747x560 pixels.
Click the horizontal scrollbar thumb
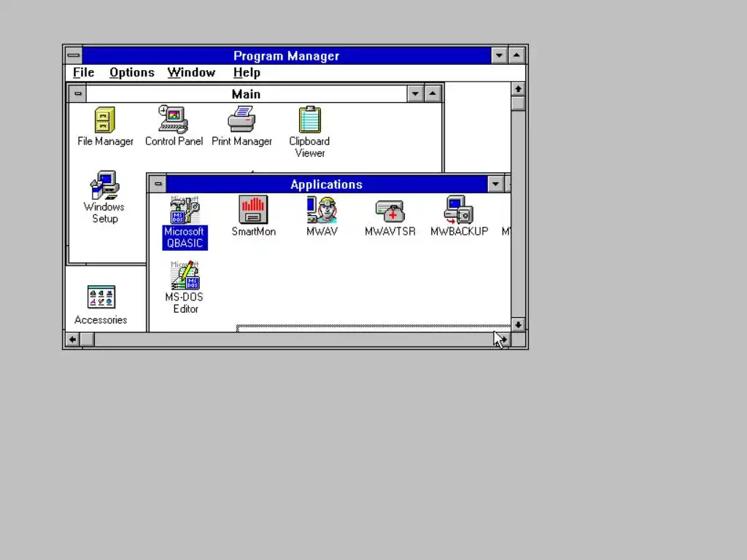click(x=87, y=340)
